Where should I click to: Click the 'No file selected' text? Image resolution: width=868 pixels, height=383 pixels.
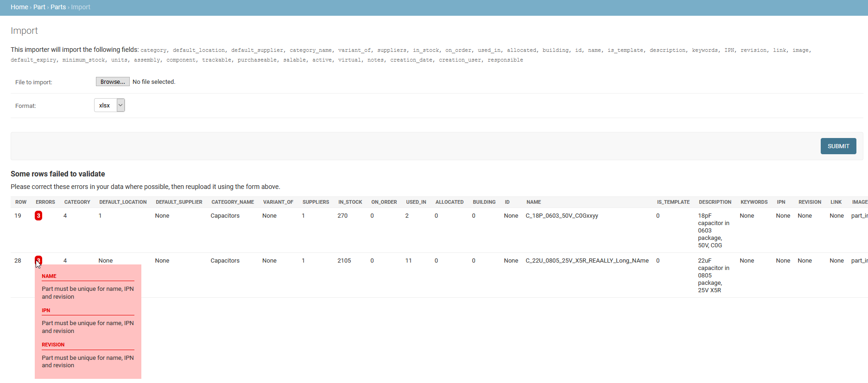(154, 82)
